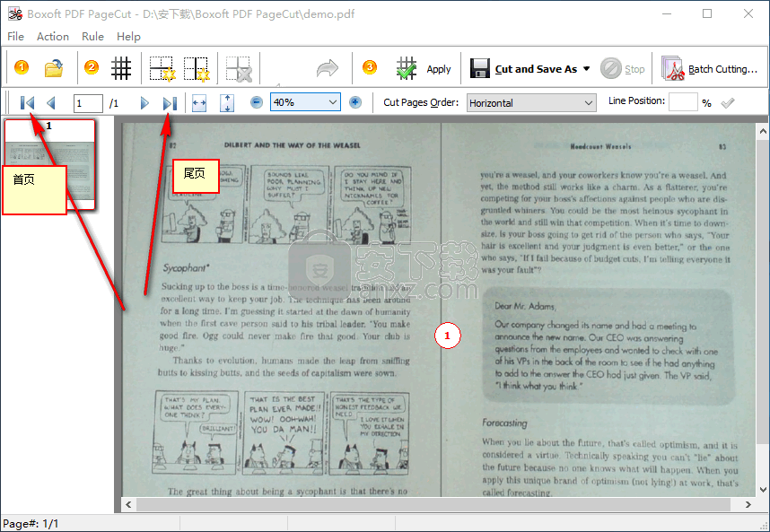The image size is (770, 532).
Task: Click the Boxoft PageCut title icon
Action: tap(15, 13)
